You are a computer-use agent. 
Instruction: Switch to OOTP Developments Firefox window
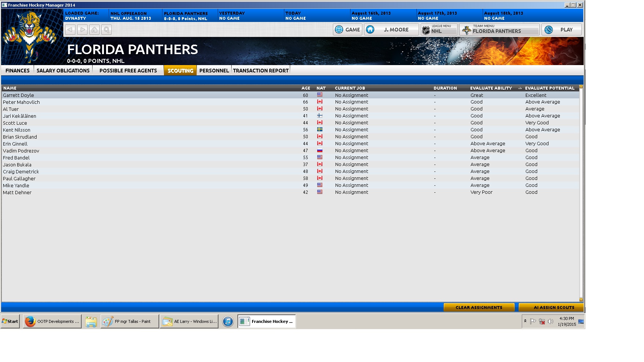52,321
